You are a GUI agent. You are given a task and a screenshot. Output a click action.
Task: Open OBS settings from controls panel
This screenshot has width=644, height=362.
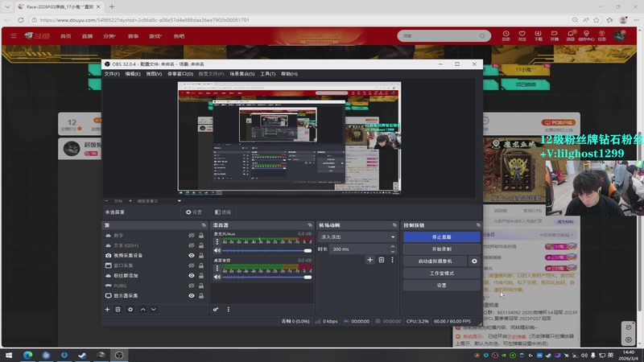click(441, 286)
